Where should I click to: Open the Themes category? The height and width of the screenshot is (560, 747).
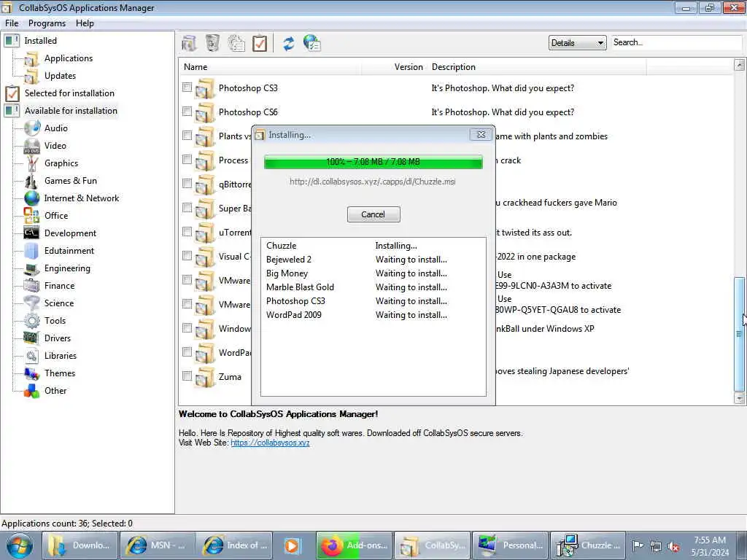60,373
